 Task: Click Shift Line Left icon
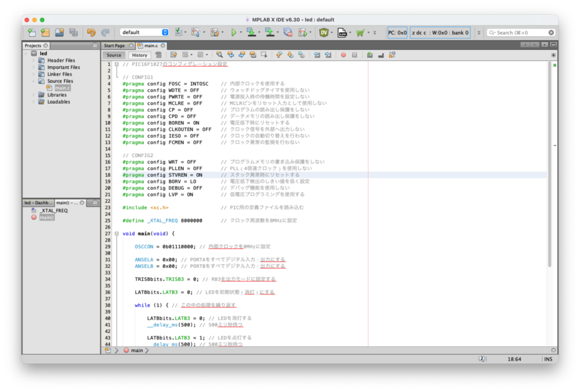click(317, 55)
